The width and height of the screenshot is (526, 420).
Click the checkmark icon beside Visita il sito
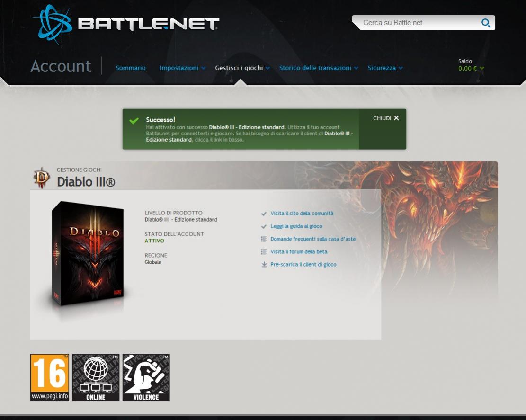(264, 214)
